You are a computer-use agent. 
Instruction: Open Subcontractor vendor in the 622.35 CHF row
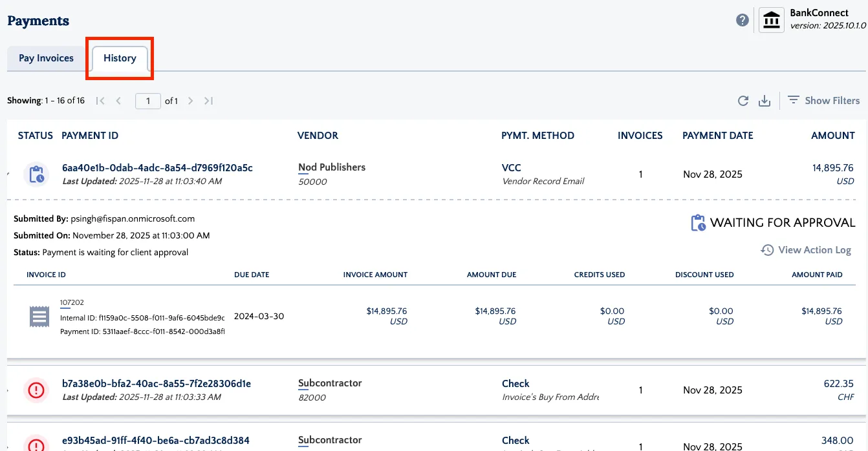(330, 383)
